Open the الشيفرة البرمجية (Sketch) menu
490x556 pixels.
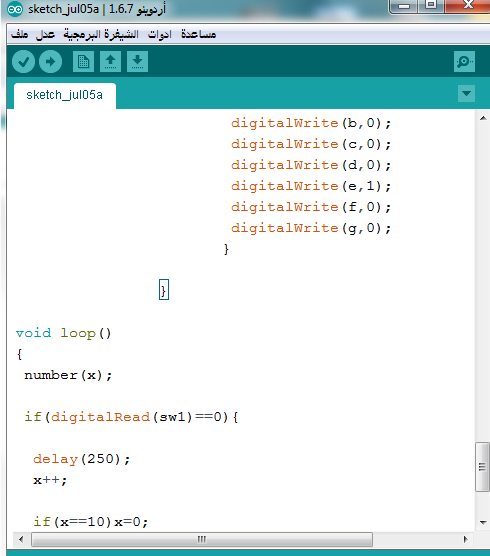[x=101, y=34]
